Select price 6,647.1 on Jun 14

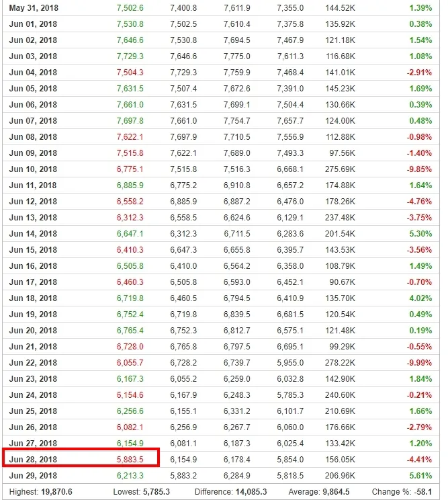click(x=130, y=234)
